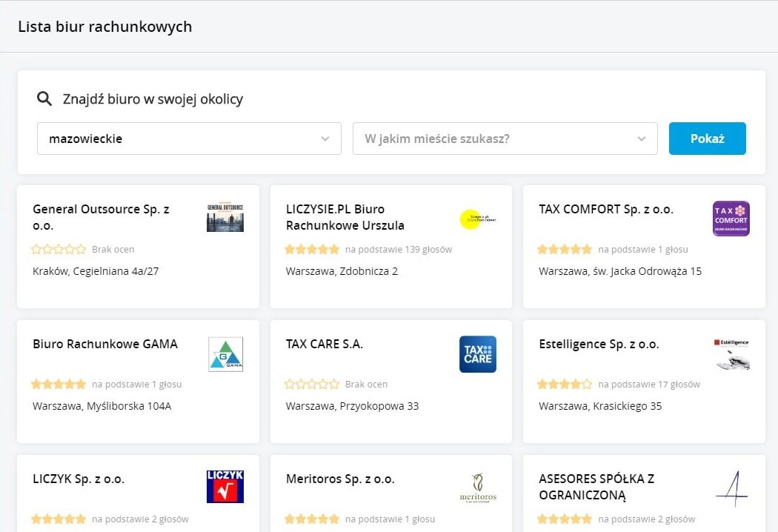Click TAX CARE empty star rating

312,384
